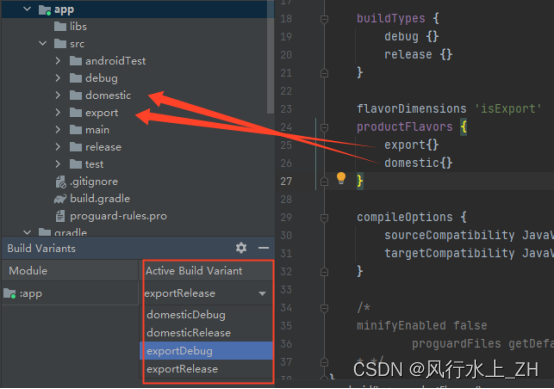Click the release folder icon

click(76, 147)
